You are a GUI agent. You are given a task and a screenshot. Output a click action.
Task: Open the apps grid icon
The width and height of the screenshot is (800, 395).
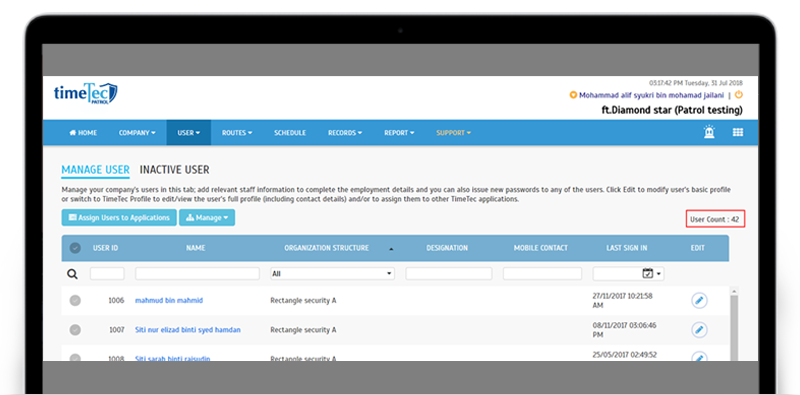[x=738, y=132]
